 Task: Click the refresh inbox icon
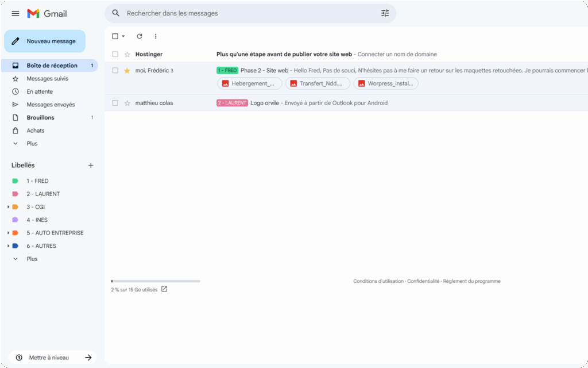point(139,36)
